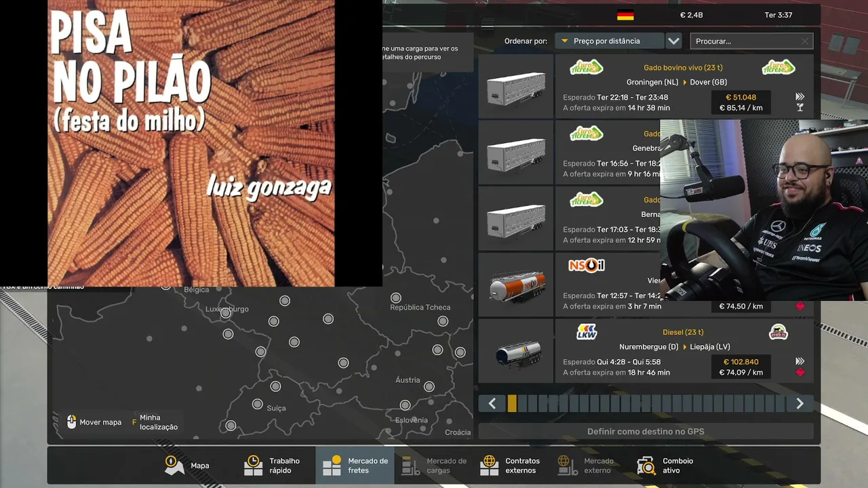868x488 pixels.
Task: Click the Procurar search field
Action: [x=751, y=41]
